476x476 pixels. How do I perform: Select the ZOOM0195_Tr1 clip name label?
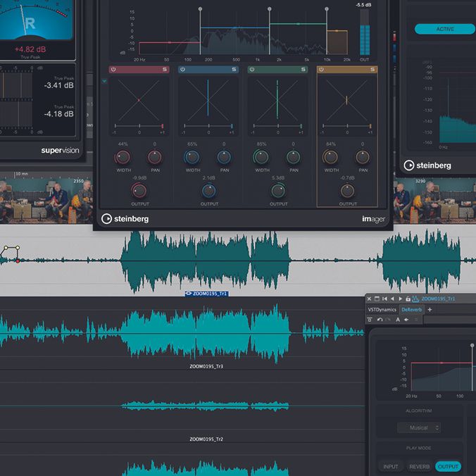pos(207,294)
